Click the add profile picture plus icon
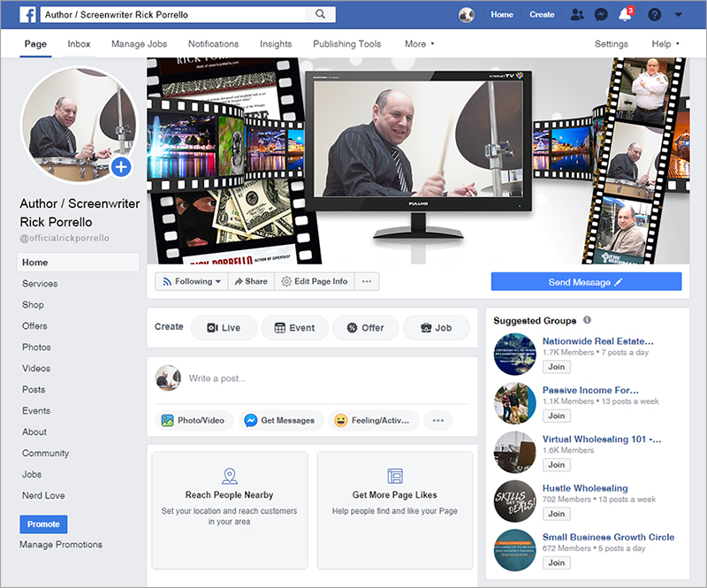707x588 pixels. (x=121, y=166)
